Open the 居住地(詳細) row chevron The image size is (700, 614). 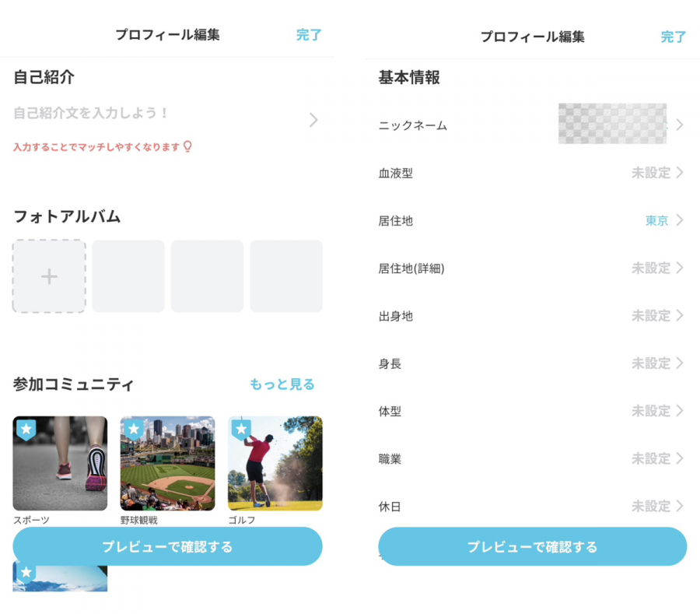point(680,268)
